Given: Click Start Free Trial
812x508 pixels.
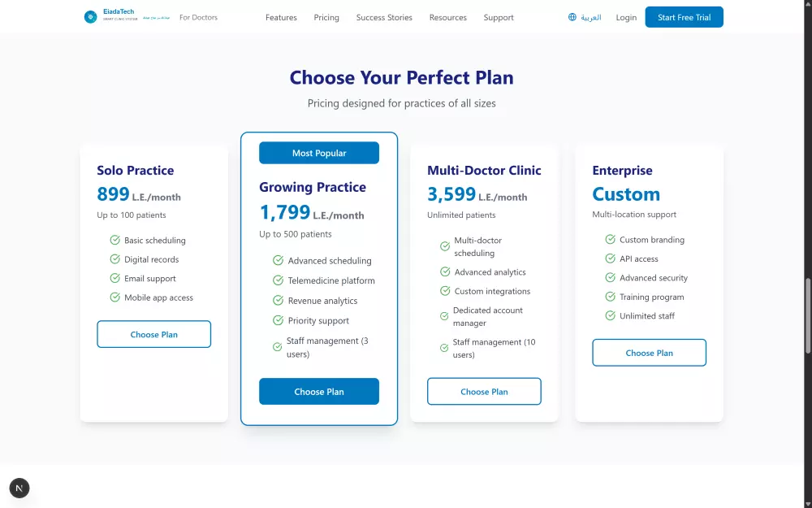Looking at the screenshot, I should (684, 16).
